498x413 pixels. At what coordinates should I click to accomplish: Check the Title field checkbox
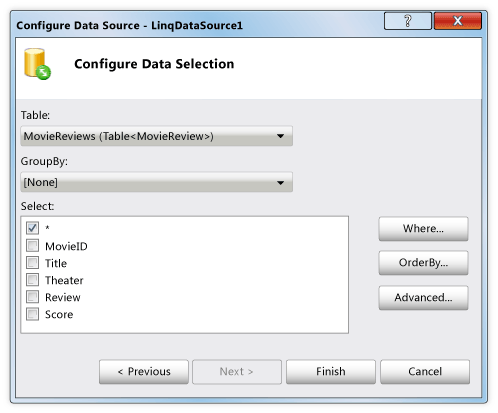(32, 263)
